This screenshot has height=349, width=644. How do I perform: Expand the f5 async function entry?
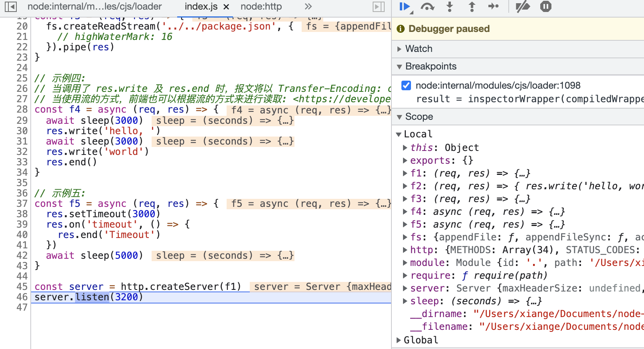pos(405,224)
